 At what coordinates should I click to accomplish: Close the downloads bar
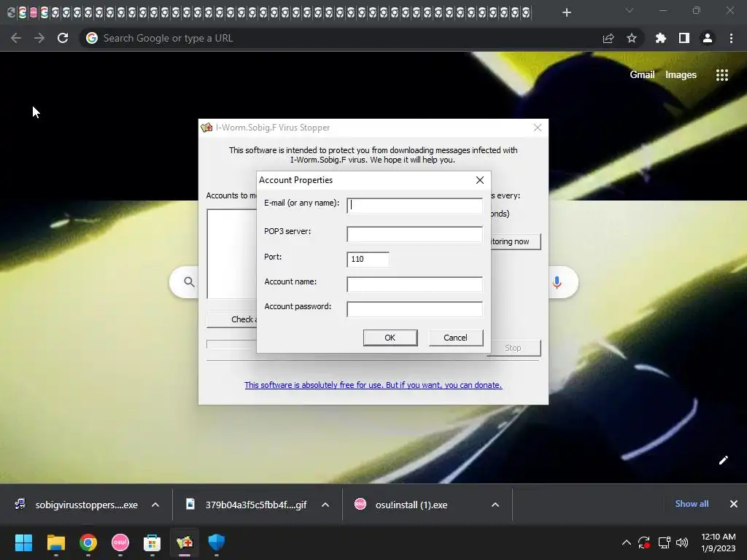[734, 504]
